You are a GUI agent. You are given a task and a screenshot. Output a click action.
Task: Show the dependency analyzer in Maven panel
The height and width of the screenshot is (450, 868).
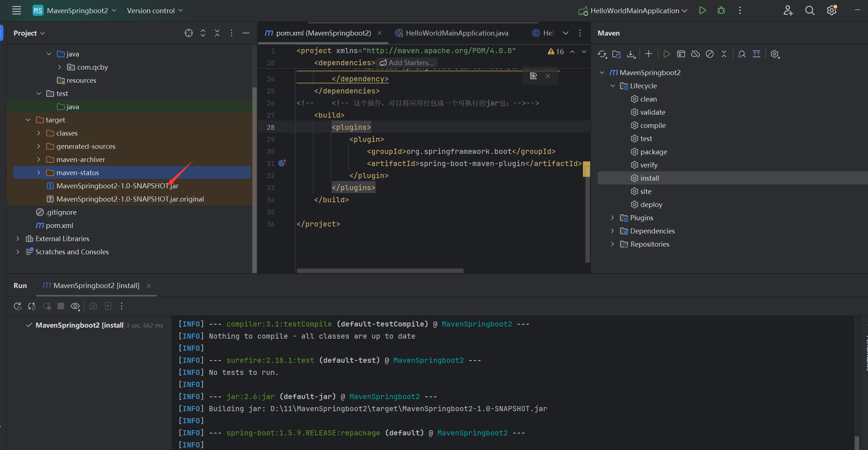pos(742,54)
